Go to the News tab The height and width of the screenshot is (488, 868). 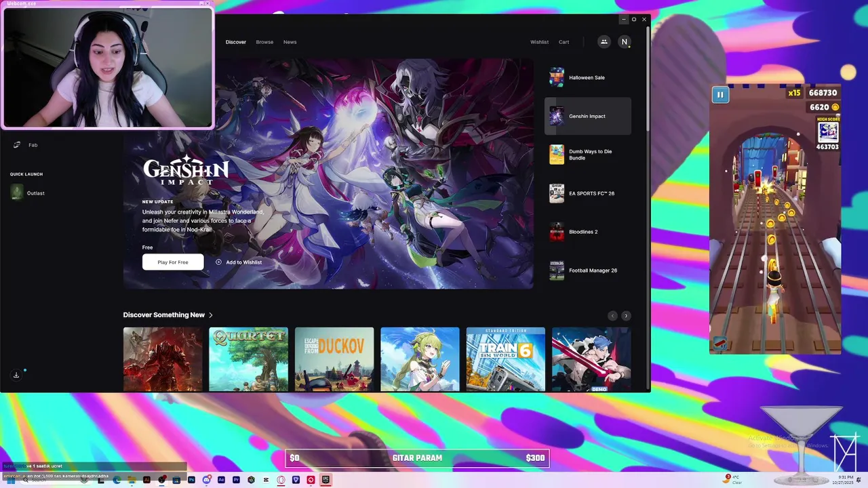(290, 42)
